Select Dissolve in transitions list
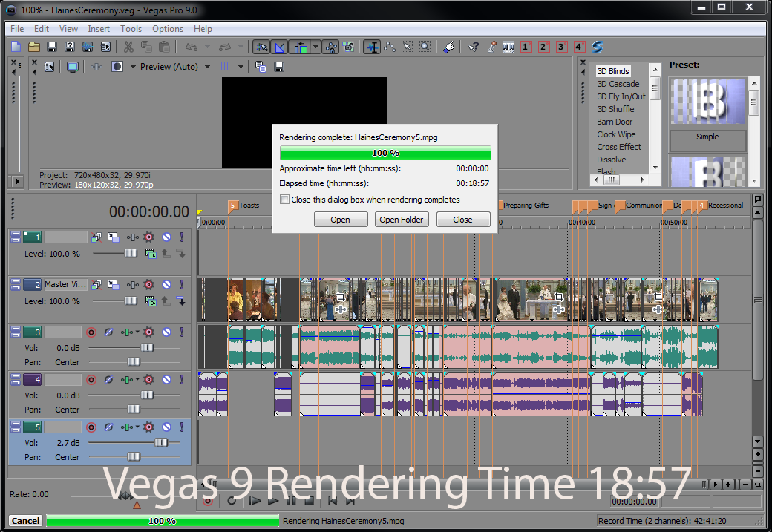This screenshot has width=772, height=532. pos(611,160)
